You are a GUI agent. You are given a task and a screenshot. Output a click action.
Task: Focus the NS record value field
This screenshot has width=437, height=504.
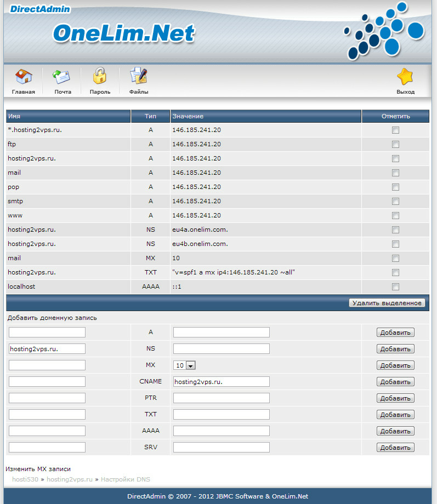222,349
